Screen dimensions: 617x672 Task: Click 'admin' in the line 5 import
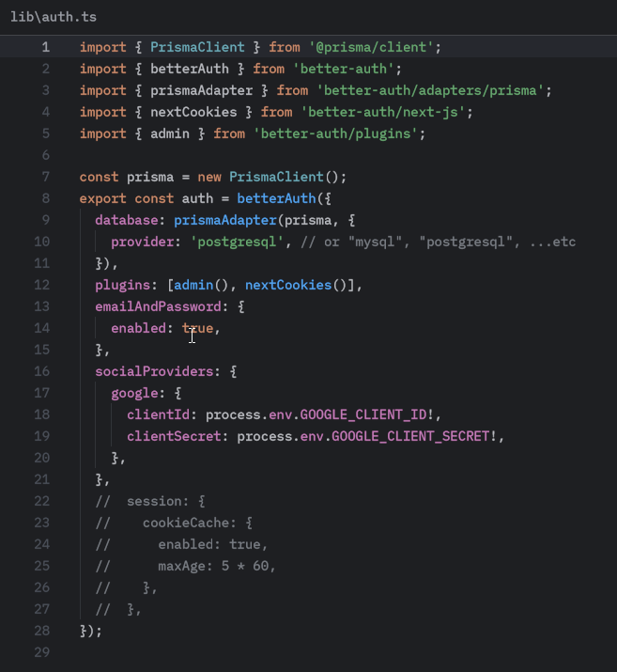(x=170, y=133)
